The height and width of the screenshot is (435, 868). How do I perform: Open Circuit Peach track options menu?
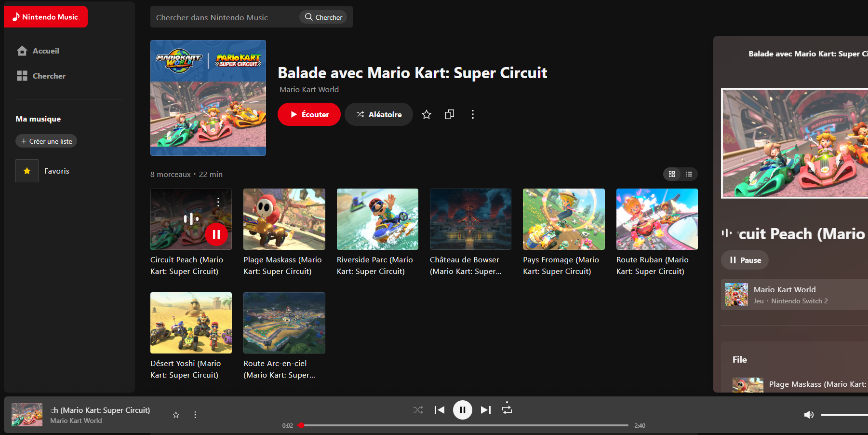pos(218,202)
